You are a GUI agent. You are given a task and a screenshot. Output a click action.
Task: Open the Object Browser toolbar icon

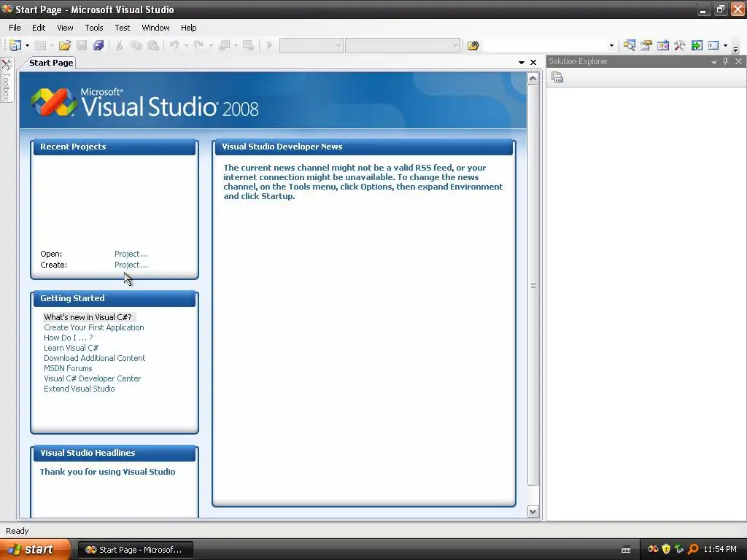pyautogui.click(x=662, y=45)
